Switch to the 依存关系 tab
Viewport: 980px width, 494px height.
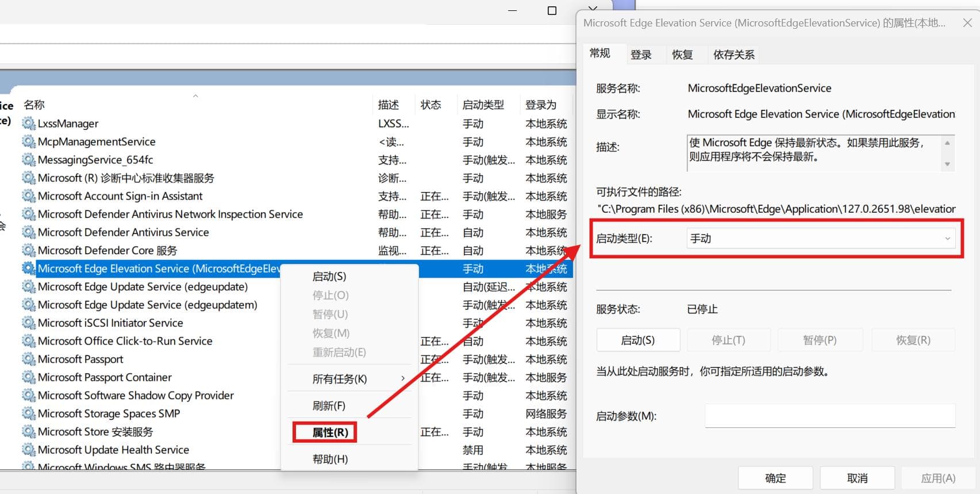click(733, 55)
